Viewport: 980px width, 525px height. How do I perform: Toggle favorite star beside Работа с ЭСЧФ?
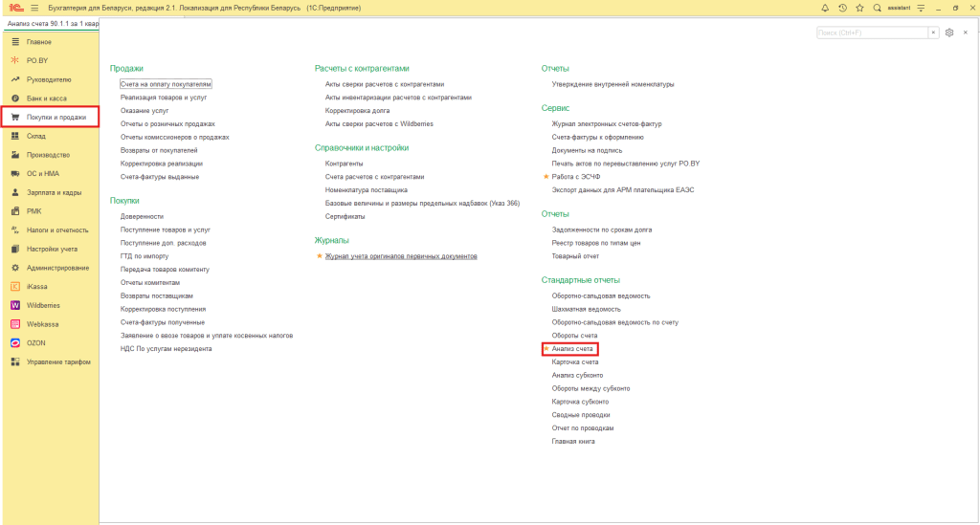pyautogui.click(x=546, y=177)
